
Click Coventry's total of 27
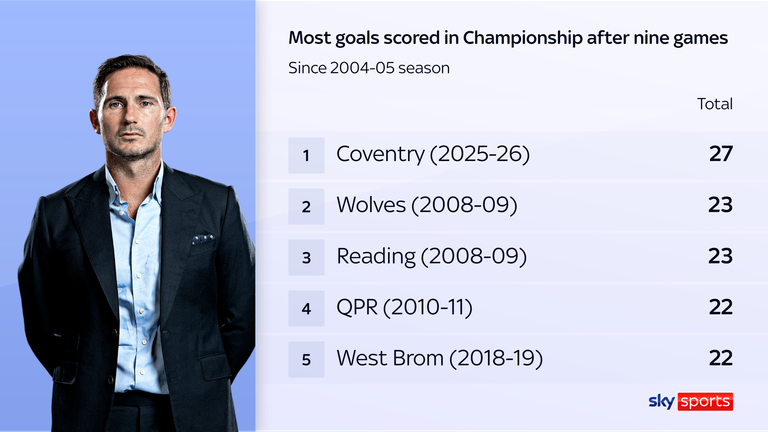point(719,155)
